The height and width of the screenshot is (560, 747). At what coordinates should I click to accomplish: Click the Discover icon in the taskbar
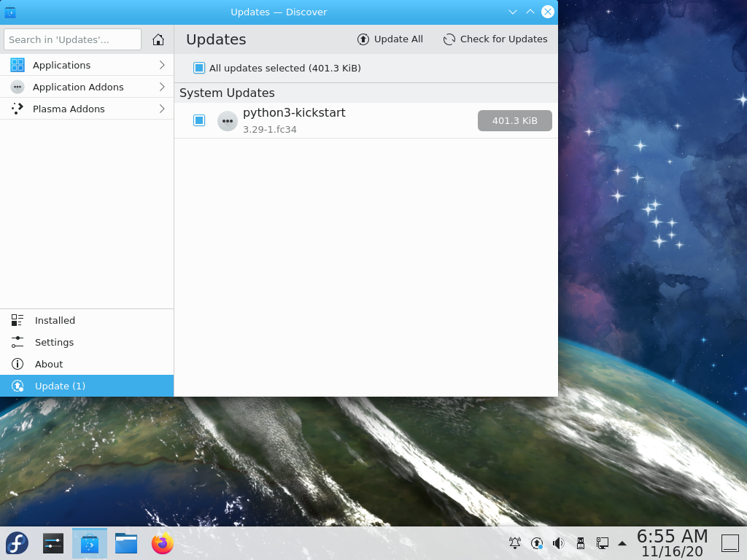(x=90, y=543)
